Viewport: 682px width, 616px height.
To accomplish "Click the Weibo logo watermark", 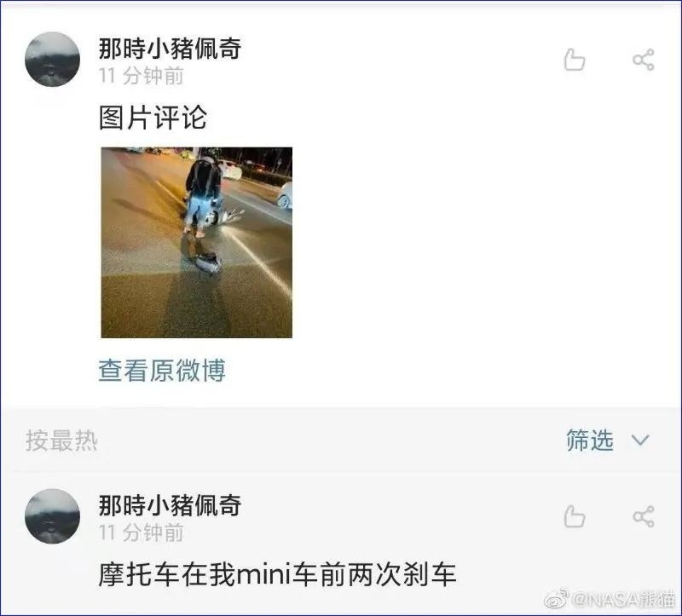I will [558, 600].
